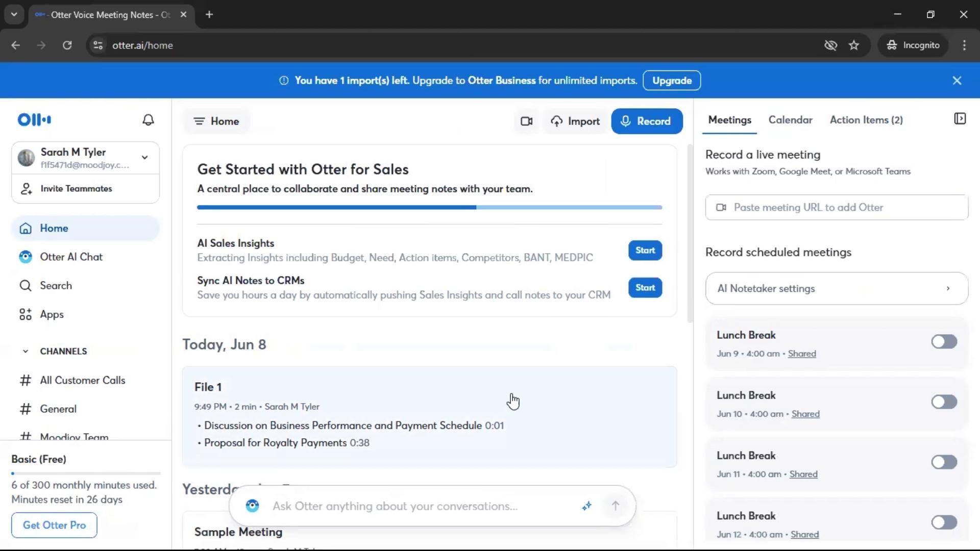The width and height of the screenshot is (980, 551).
Task: Open the notifications bell
Action: [148, 120]
